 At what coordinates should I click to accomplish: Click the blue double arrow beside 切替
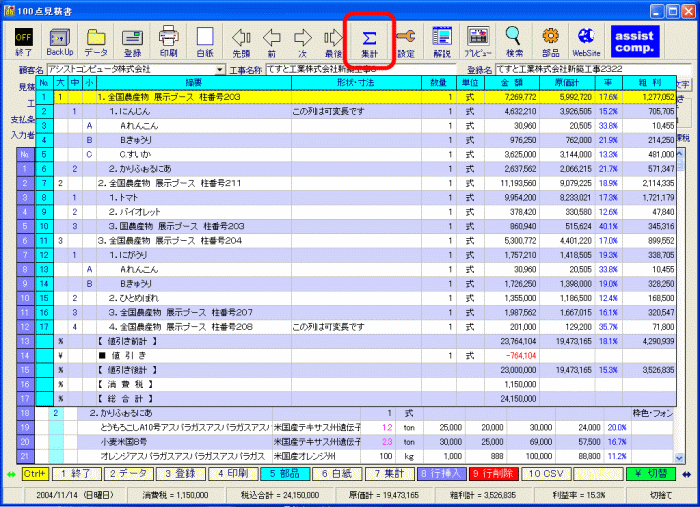coord(687,474)
